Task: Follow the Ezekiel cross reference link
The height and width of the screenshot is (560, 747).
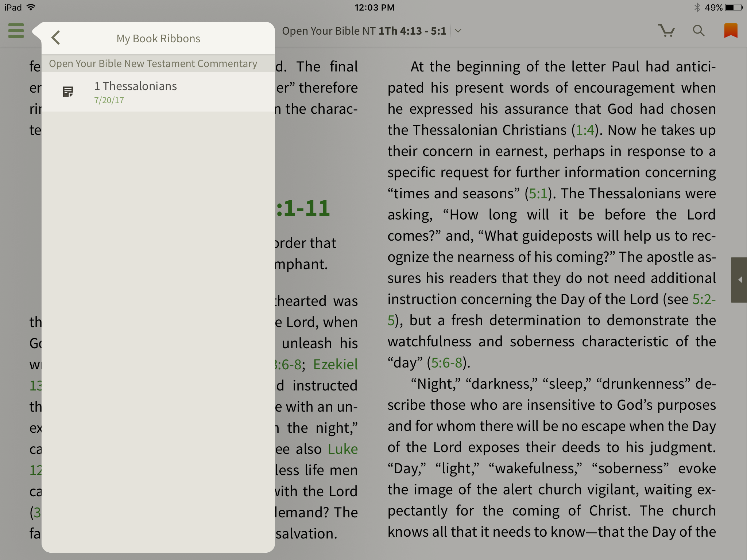Action: point(335,365)
